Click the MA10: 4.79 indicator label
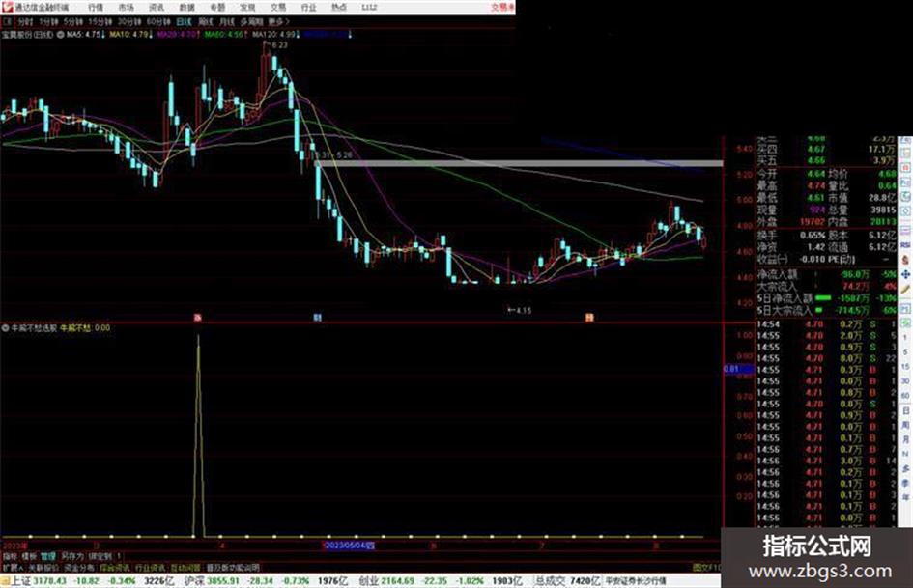 tap(130, 35)
